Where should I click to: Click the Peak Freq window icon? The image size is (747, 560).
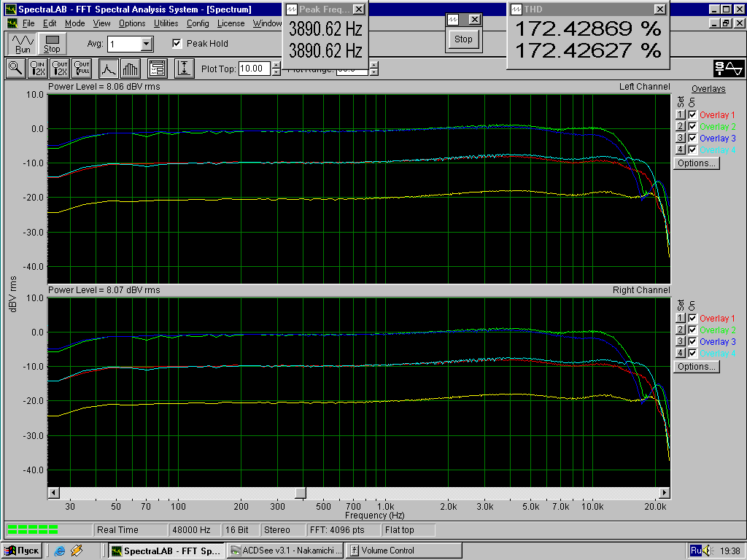coord(291,9)
